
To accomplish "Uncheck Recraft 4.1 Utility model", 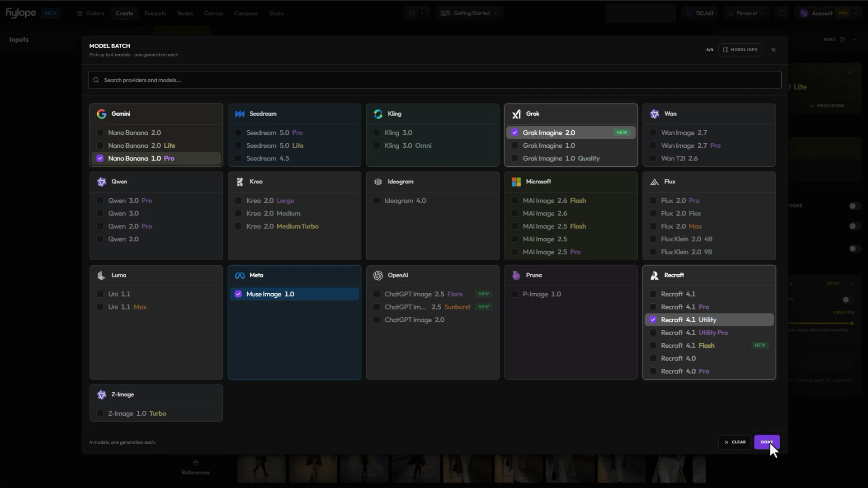I will (x=653, y=320).
